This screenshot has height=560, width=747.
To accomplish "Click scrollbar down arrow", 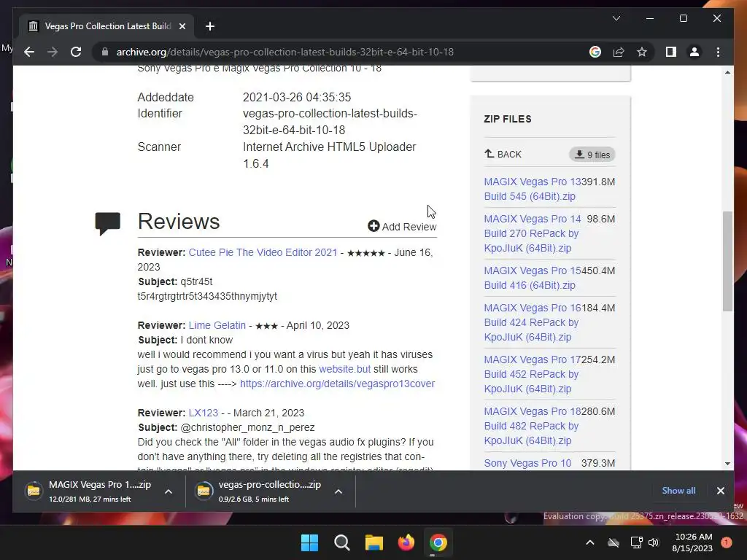I will [x=727, y=463].
